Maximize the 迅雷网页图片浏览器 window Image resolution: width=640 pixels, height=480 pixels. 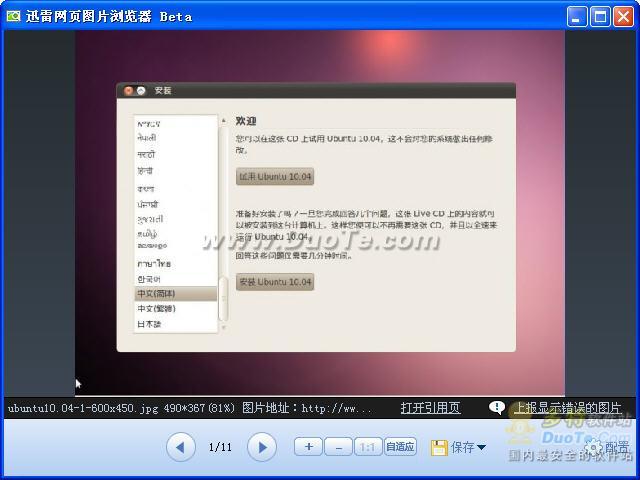[600, 16]
